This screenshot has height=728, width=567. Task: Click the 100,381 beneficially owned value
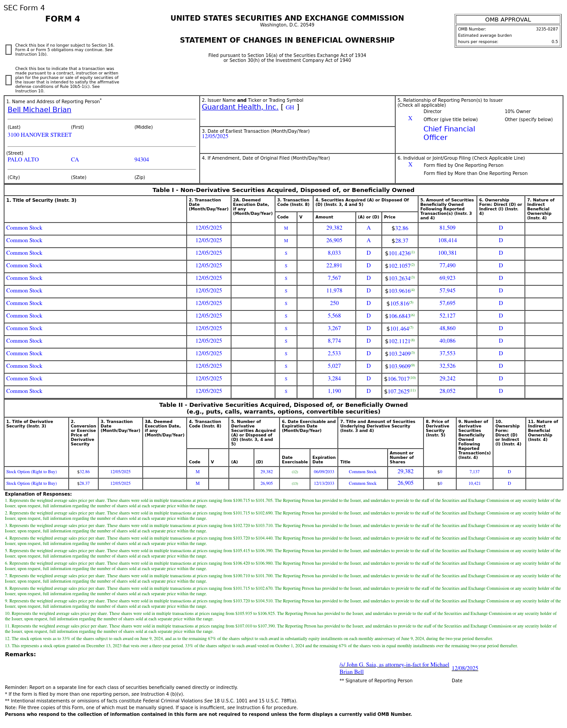(x=447, y=253)
